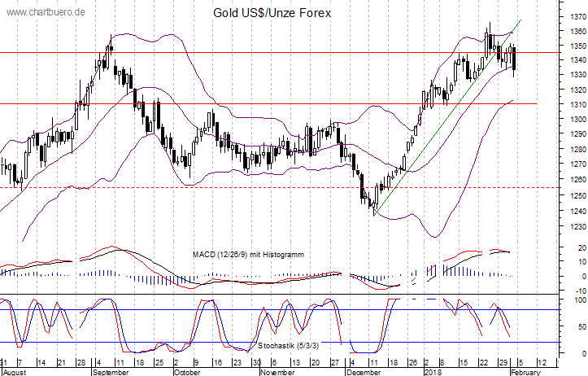Jump to the November month label
The height and width of the screenshot is (376, 588).
(x=280, y=370)
